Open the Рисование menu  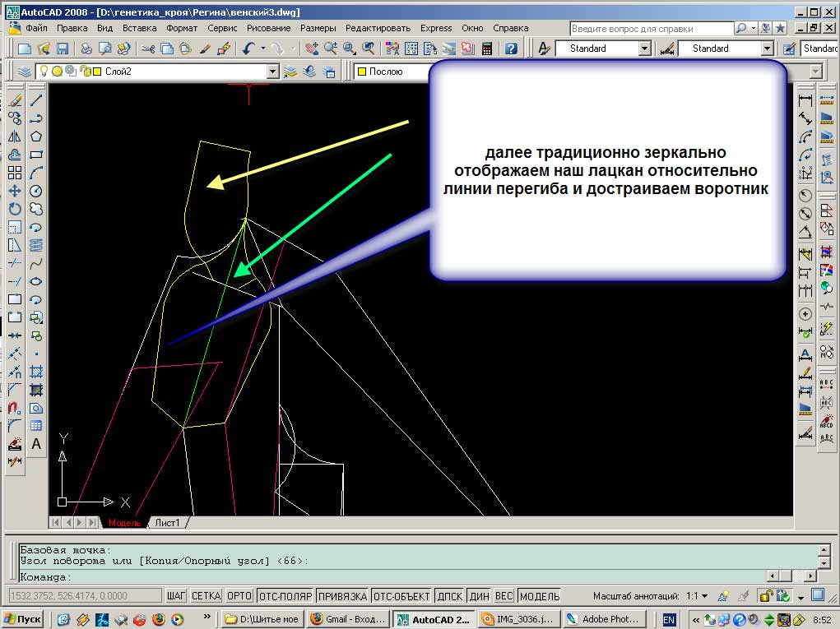coord(268,27)
